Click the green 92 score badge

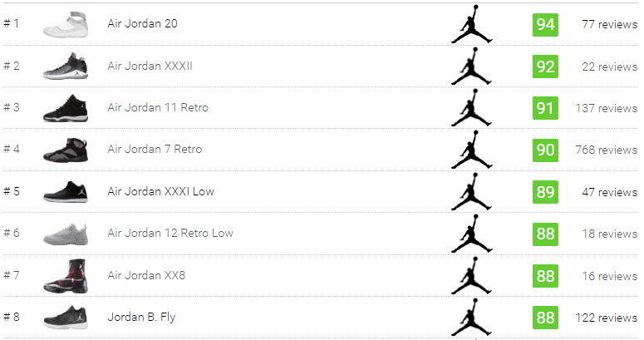(x=545, y=67)
